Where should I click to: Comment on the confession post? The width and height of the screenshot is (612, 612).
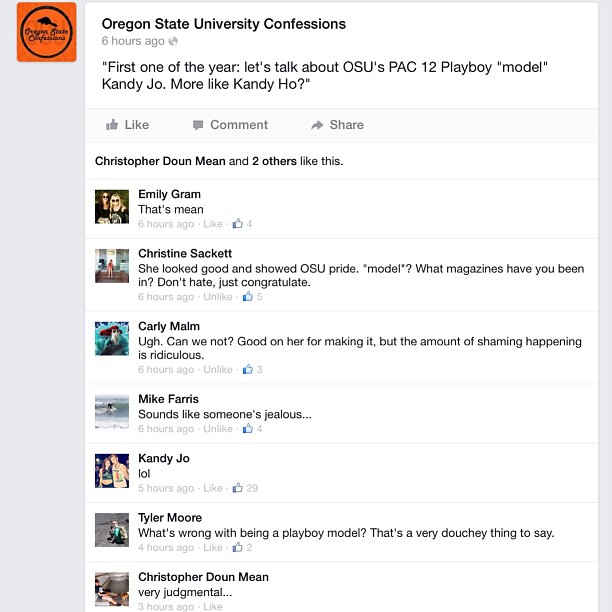point(230,125)
